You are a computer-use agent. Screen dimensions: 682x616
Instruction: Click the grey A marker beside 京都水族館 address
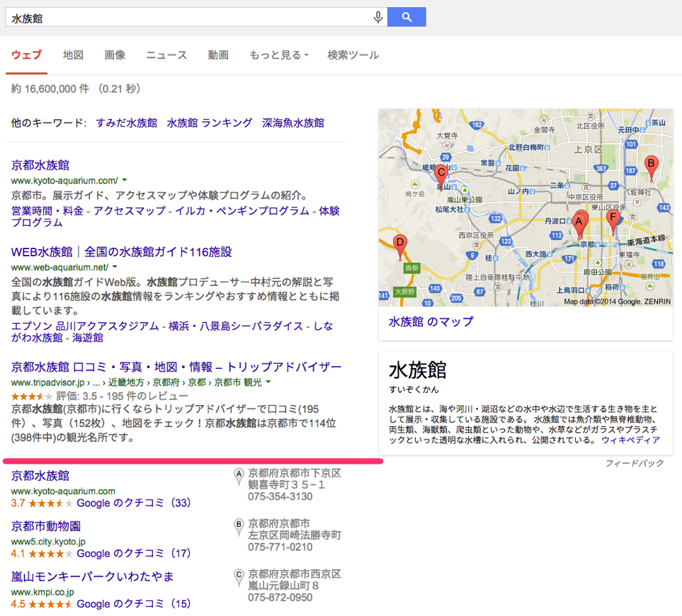[x=239, y=477]
